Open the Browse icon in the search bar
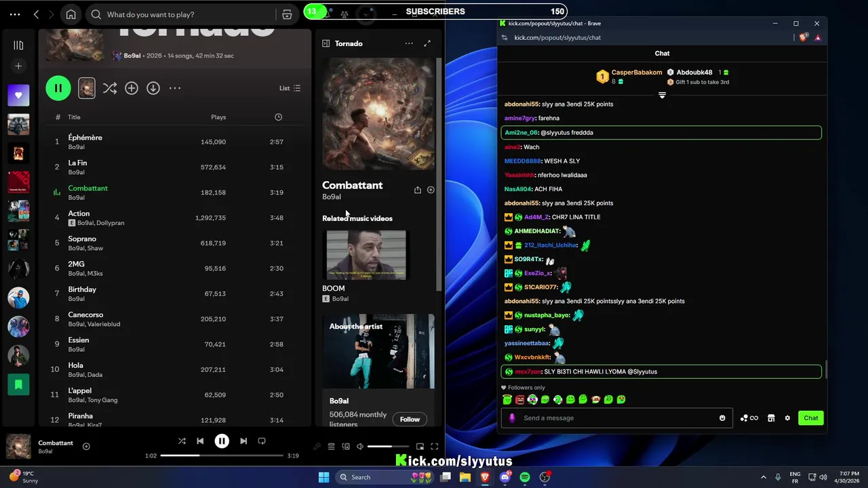 287,14
